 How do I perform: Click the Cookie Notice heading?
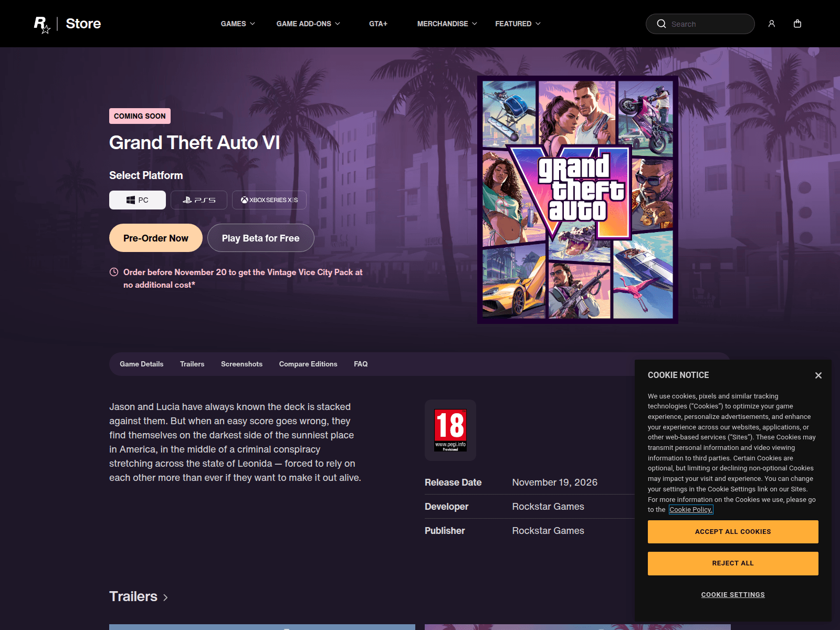[x=678, y=375]
